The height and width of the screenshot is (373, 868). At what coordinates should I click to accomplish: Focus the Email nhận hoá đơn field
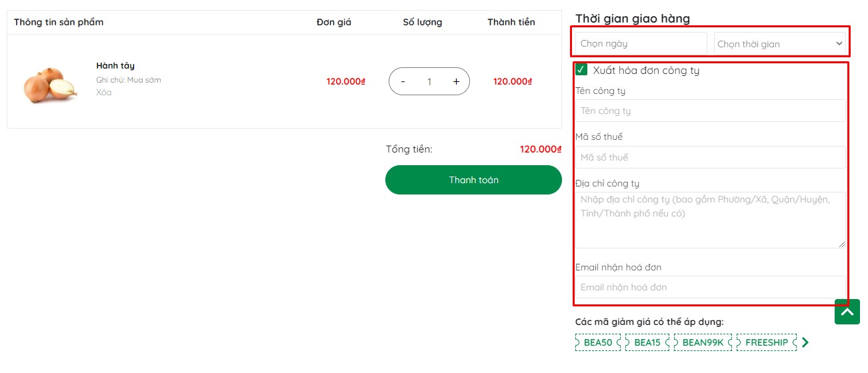(x=710, y=287)
